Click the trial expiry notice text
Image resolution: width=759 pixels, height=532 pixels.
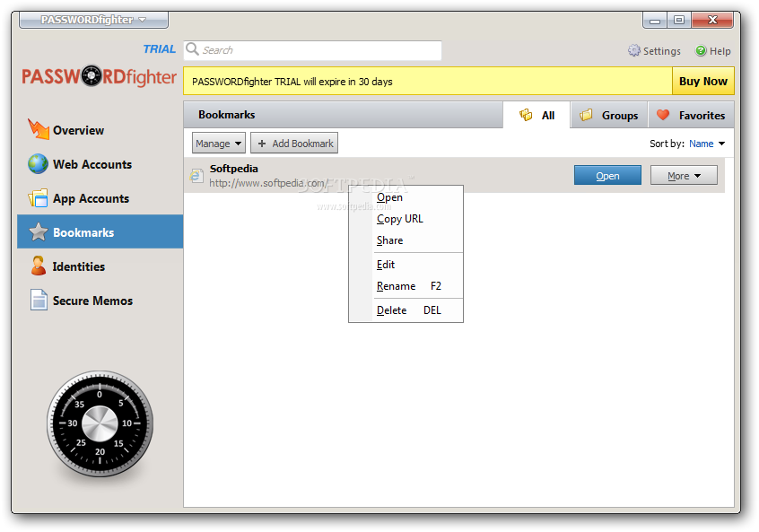coord(292,82)
